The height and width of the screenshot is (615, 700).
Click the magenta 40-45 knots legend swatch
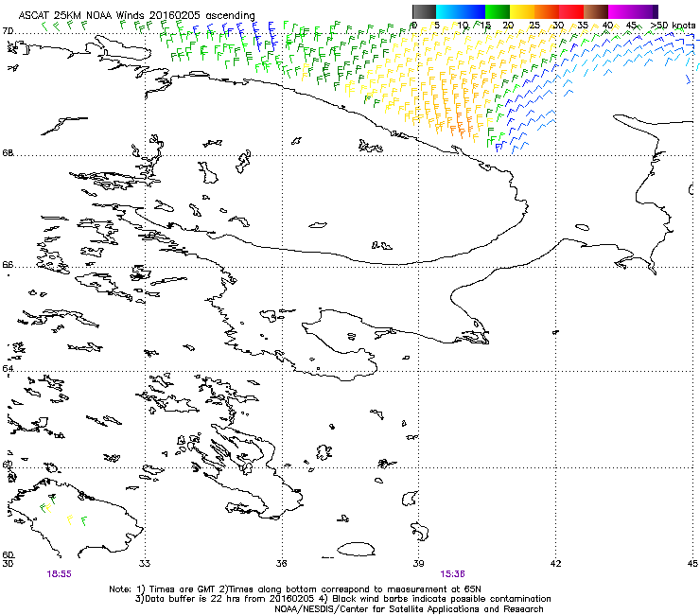(x=621, y=11)
